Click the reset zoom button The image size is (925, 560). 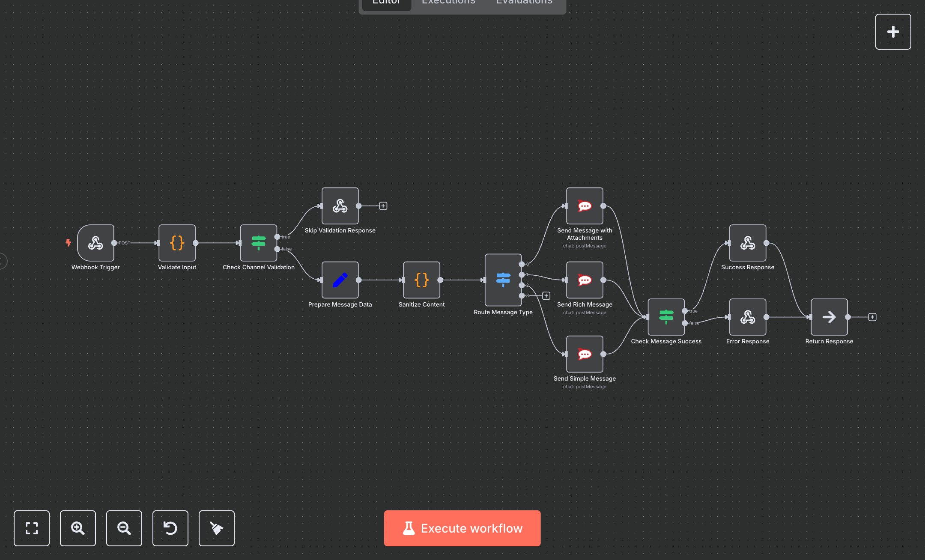(170, 528)
